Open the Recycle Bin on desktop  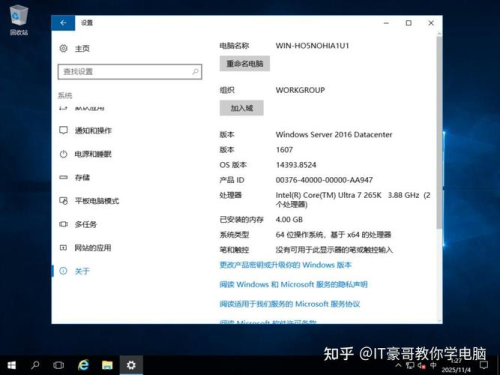[19, 20]
